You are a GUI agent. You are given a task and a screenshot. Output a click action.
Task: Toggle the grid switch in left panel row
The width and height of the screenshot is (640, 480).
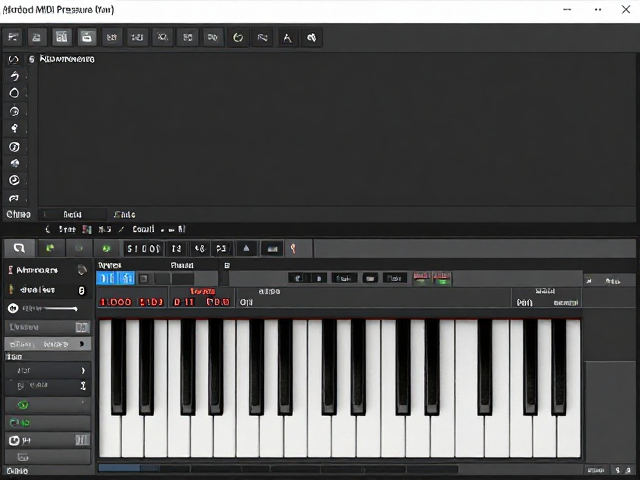pyautogui.click(x=82, y=327)
